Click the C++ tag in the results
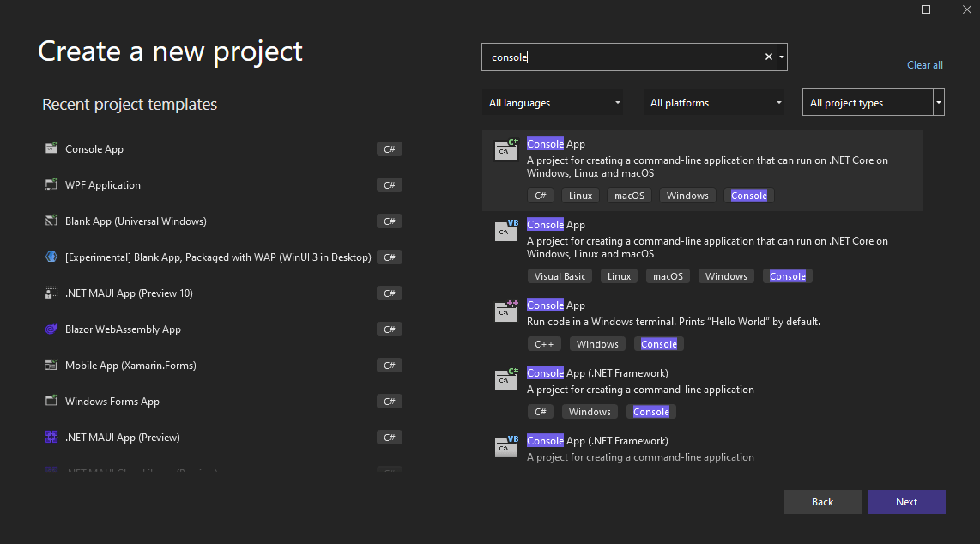The width and height of the screenshot is (980, 544). point(544,344)
